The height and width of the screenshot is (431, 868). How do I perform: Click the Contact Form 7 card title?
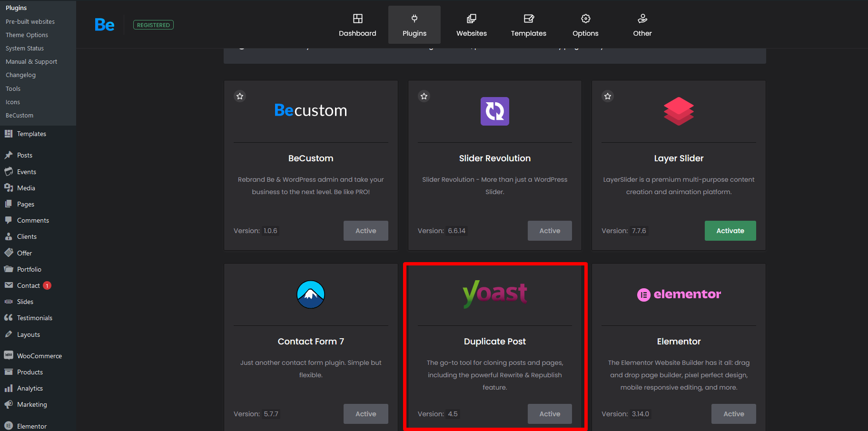click(311, 342)
